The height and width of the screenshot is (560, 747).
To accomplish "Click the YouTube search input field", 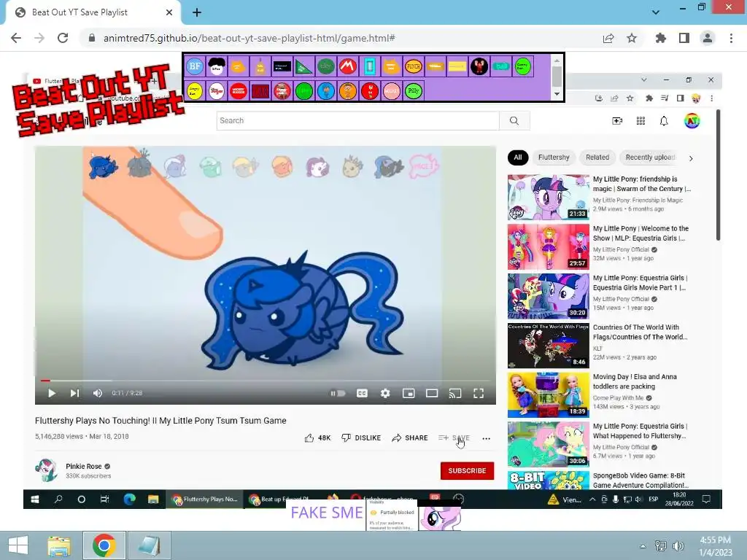I will tap(357, 120).
